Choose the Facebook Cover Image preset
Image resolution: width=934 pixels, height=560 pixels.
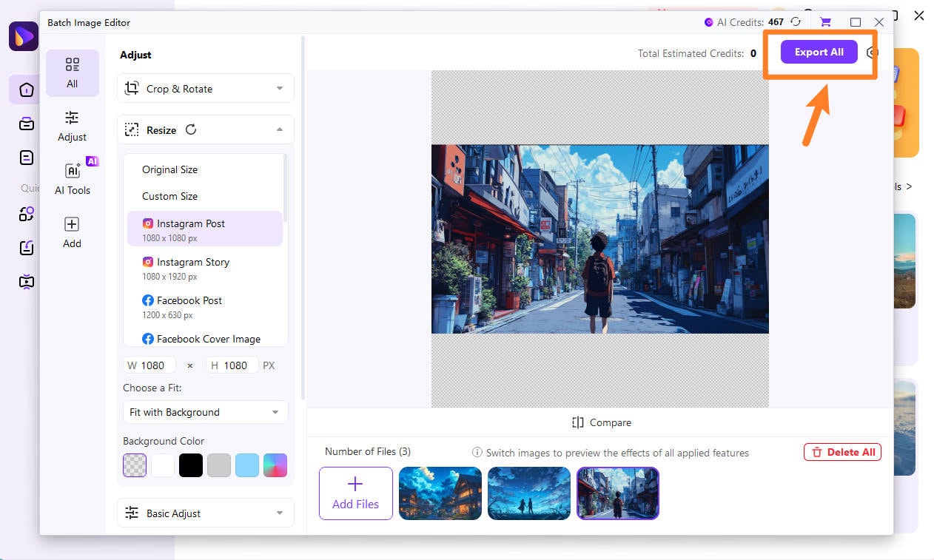coord(205,339)
